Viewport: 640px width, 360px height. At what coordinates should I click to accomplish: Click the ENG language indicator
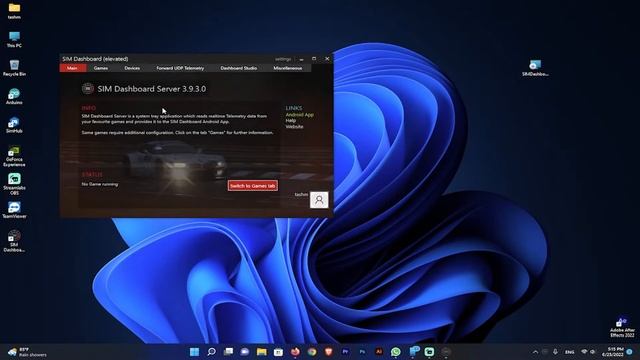click(569, 352)
